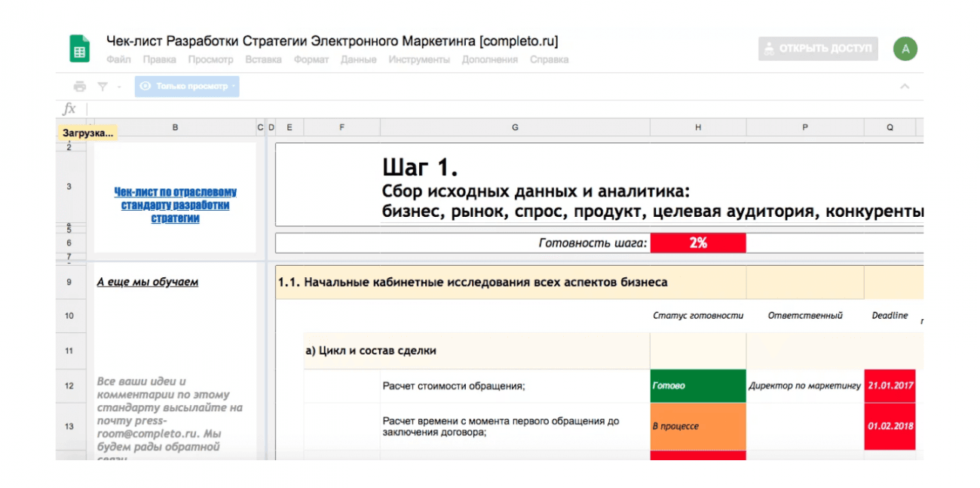Select row 12 header
This screenshot has height=488, width=980.
(x=69, y=386)
